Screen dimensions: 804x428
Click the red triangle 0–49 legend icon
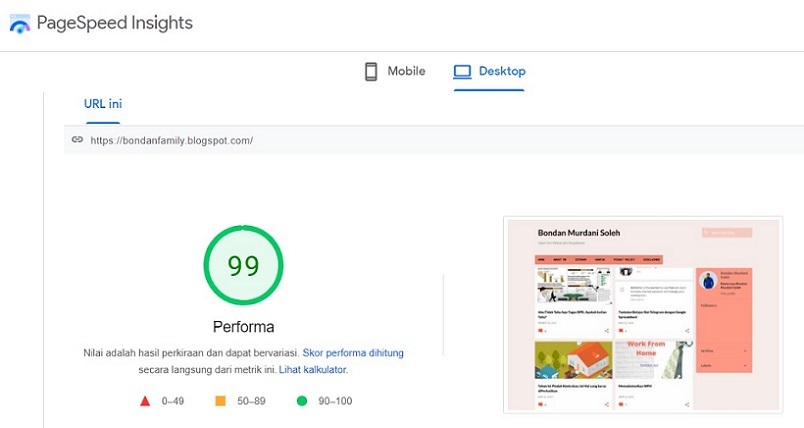pyautogui.click(x=145, y=401)
